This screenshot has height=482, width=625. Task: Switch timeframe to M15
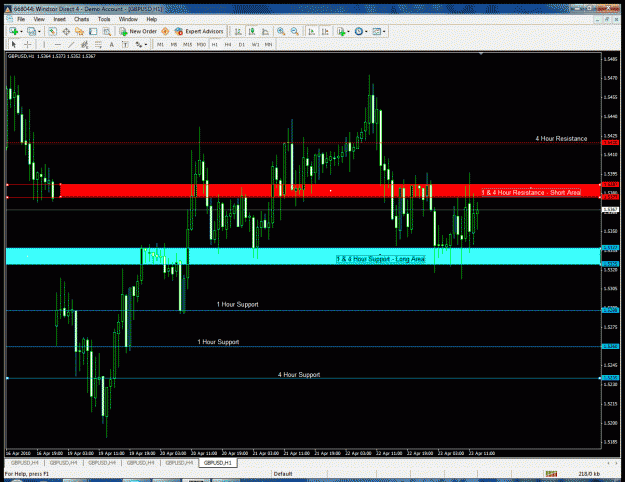coord(187,45)
